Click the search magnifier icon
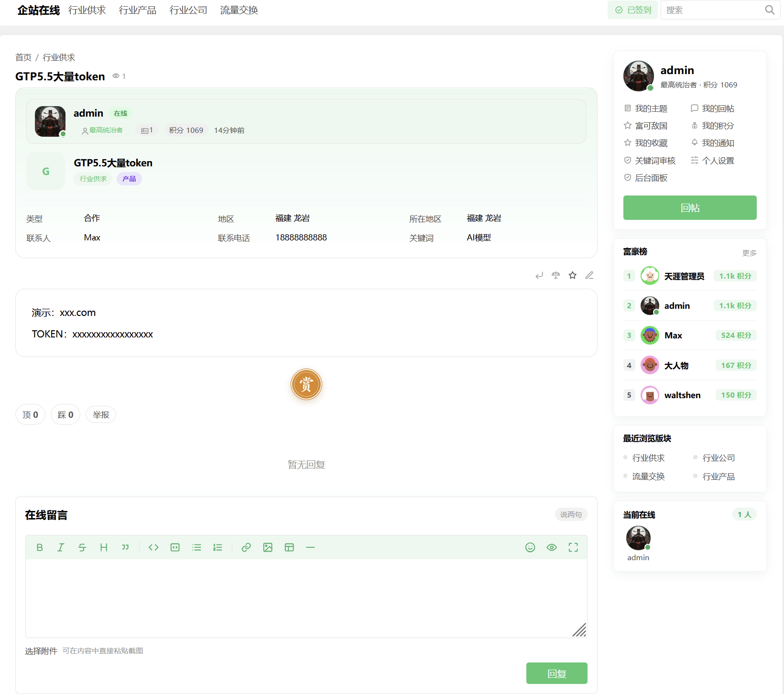The height and width of the screenshot is (694, 784). [x=770, y=10]
